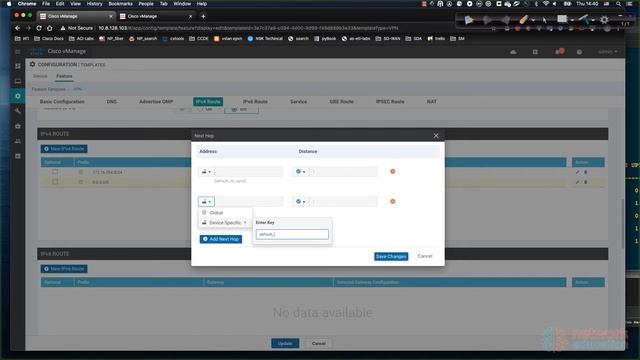Open the Apple menu
Screen dimensions: 640x360
click(x=9, y=4)
